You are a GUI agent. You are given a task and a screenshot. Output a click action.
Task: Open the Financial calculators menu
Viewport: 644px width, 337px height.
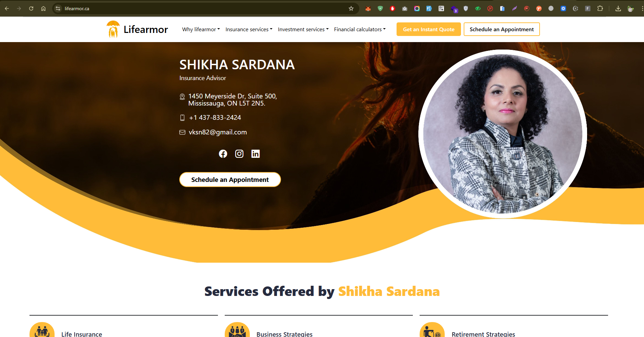[x=360, y=30]
